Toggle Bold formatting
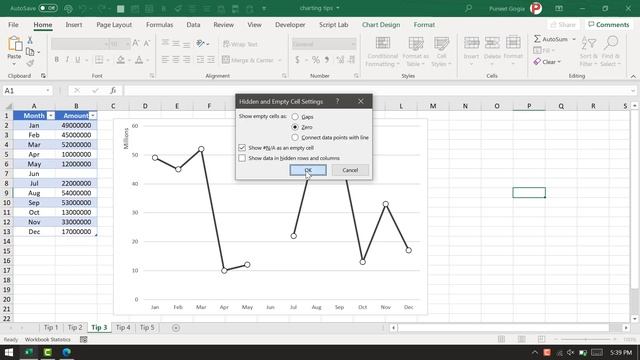The width and height of the screenshot is (640, 360). pyautogui.click(x=56, y=60)
